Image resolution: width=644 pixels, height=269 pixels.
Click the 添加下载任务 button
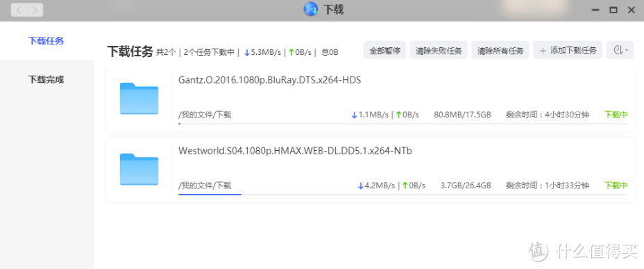(568, 50)
